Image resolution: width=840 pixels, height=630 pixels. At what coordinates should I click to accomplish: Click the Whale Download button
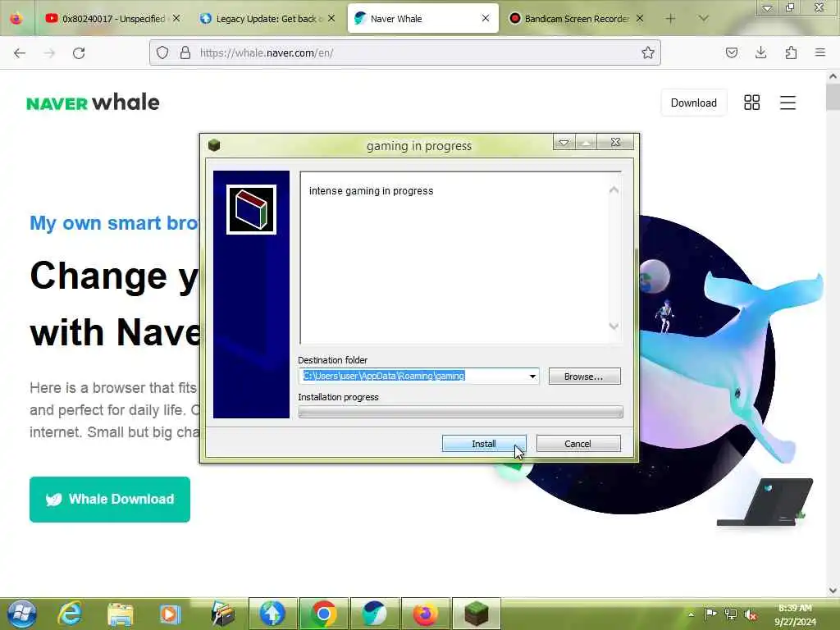coord(110,500)
